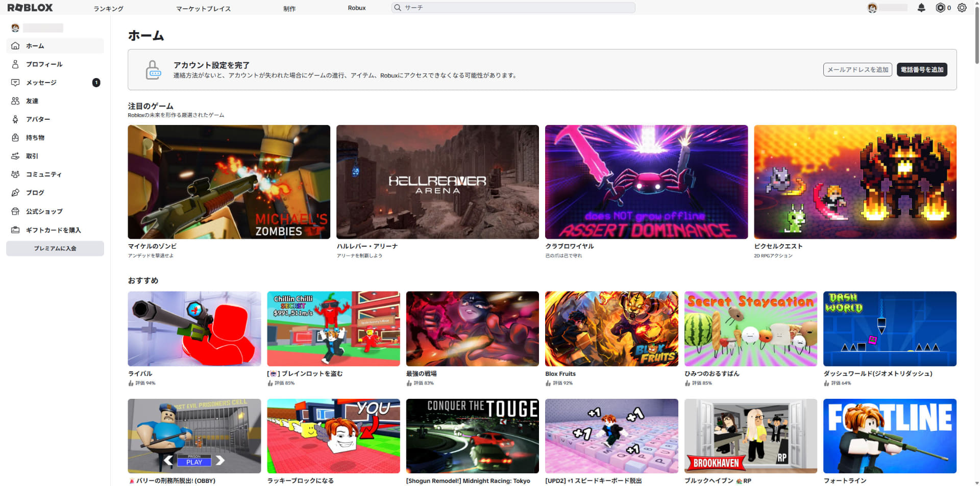Open Barry's prison thumbnail

[x=194, y=436]
